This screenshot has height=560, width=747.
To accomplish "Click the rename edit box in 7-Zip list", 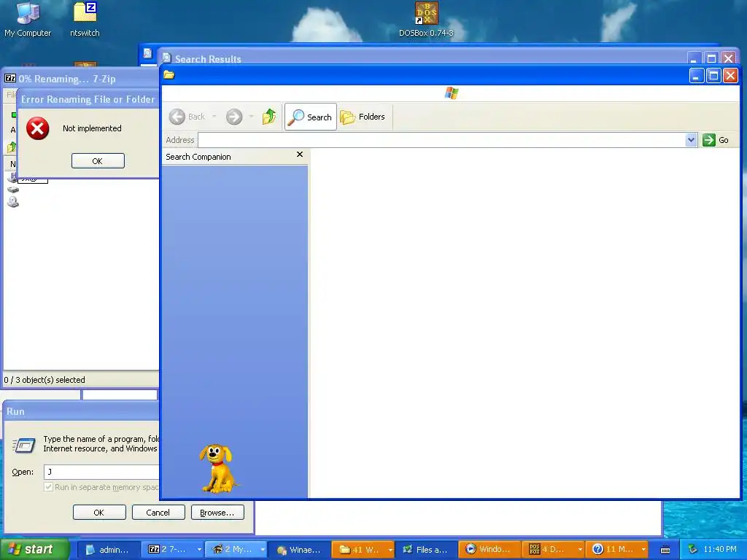I will 32,179.
